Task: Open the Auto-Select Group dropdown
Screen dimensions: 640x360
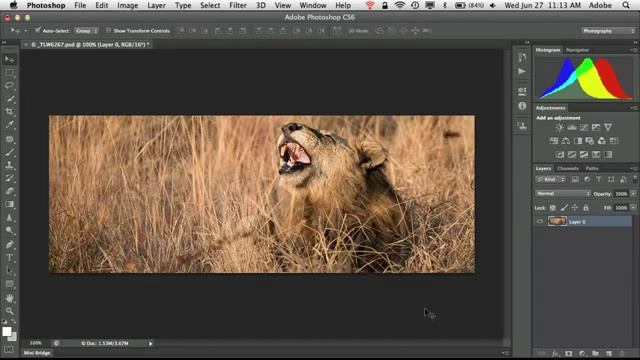Action: (x=86, y=31)
